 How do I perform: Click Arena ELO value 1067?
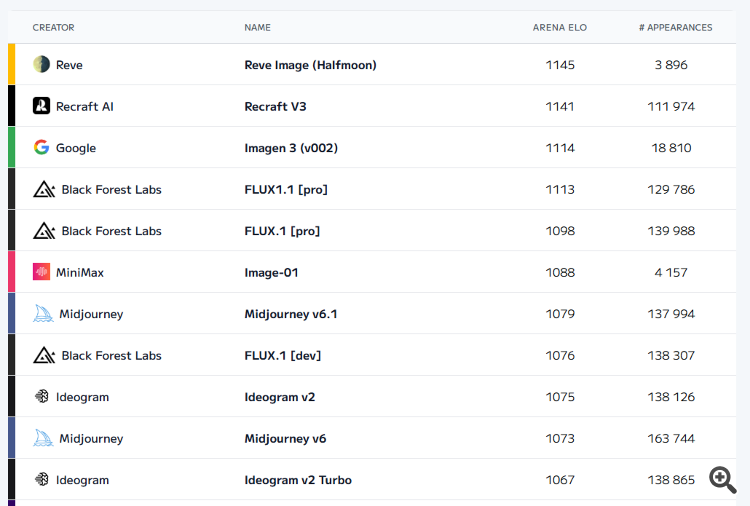(560, 480)
